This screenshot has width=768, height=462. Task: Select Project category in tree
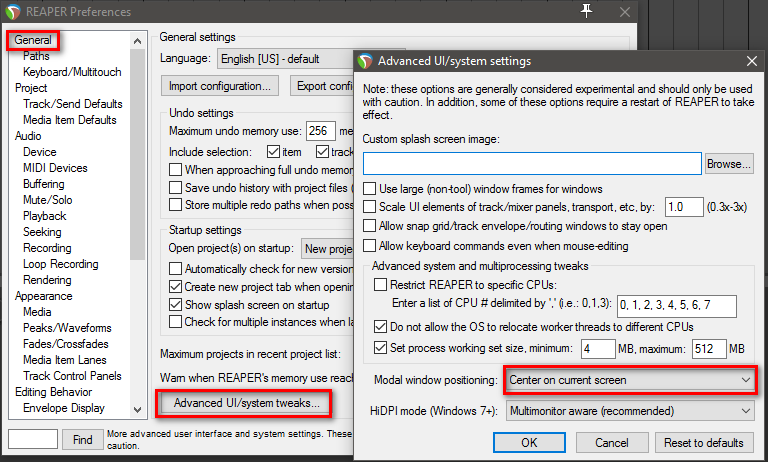pos(31,88)
